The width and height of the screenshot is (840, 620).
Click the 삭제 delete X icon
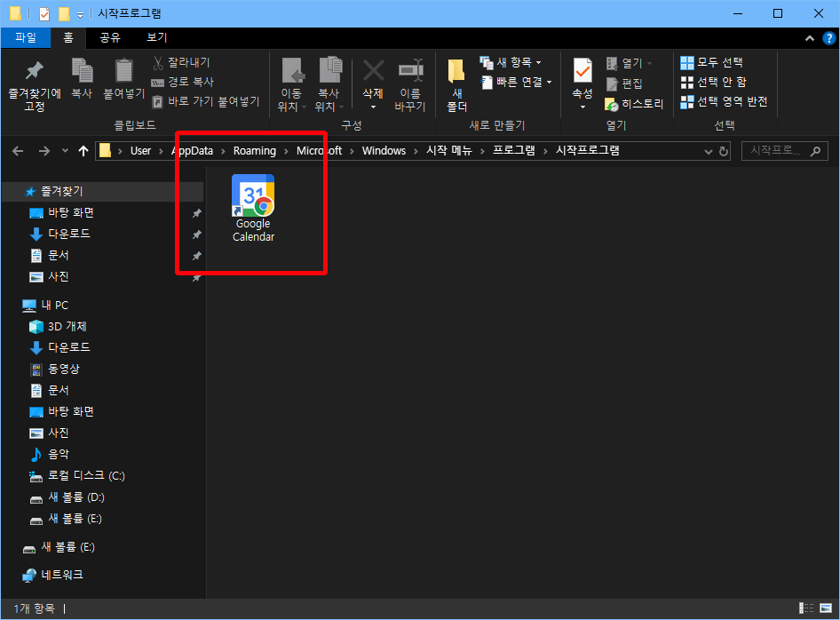pyautogui.click(x=373, y=73)
